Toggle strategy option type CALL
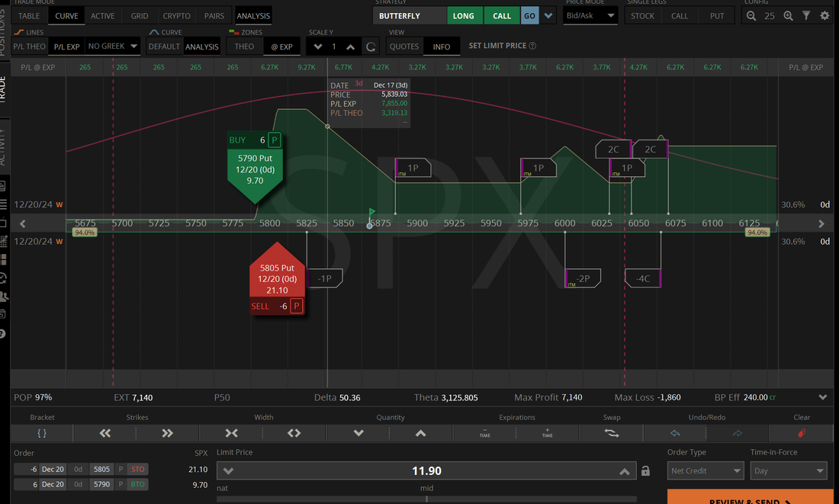 pos(501,16)
